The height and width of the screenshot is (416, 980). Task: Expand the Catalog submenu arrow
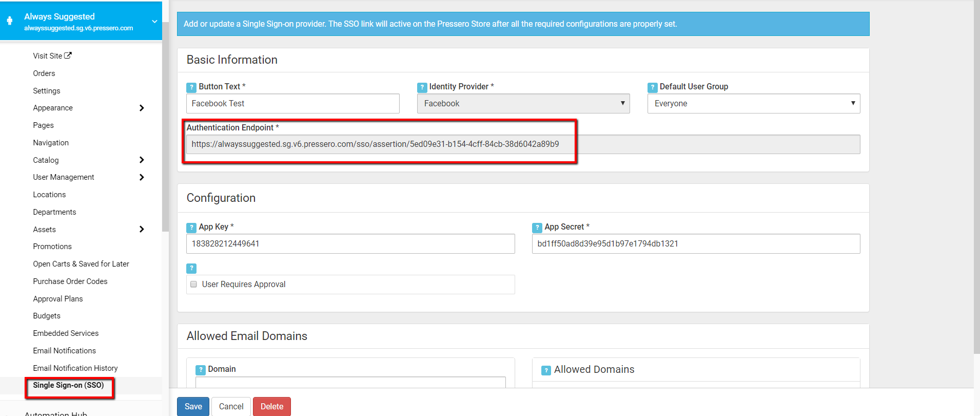tap(142, 160)
